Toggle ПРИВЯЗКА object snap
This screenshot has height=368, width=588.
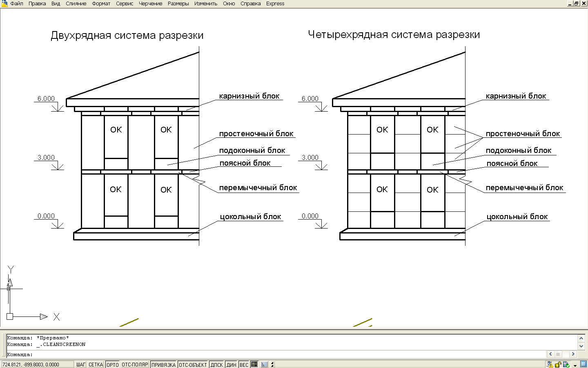tap(163, 365)
